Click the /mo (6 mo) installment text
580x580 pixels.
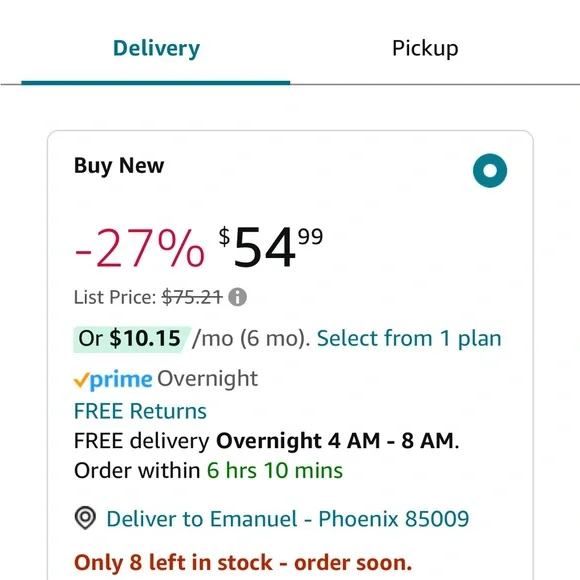(x=251, y=338)
